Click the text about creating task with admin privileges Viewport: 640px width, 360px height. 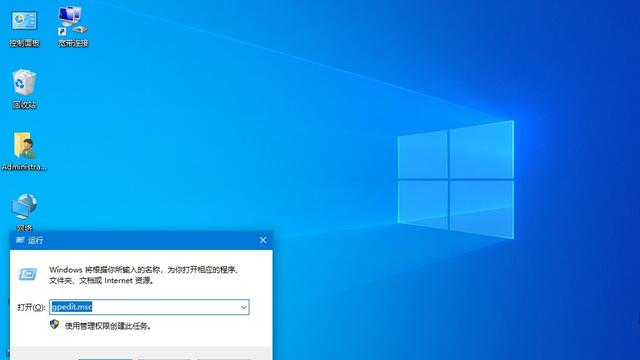[x=108, y=326]
